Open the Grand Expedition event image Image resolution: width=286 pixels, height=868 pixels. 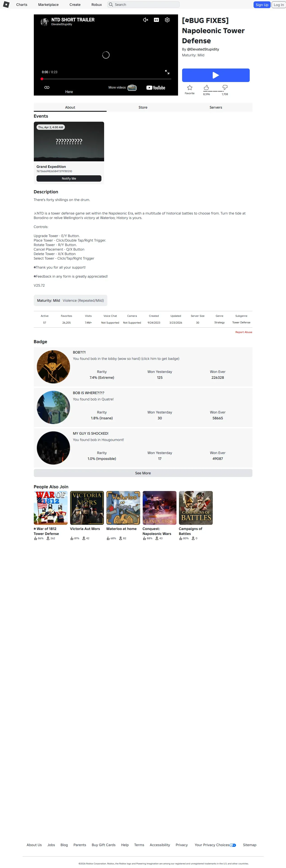tap(69, 142)
